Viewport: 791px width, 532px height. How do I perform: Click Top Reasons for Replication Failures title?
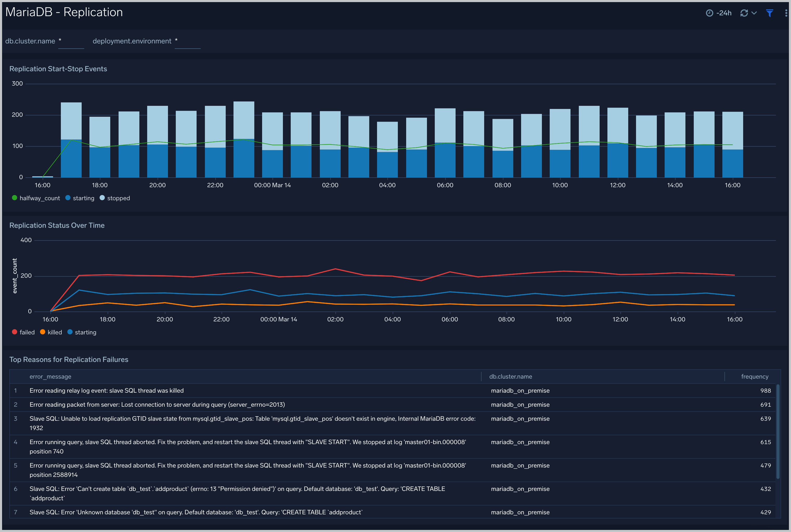coord(69,360)
